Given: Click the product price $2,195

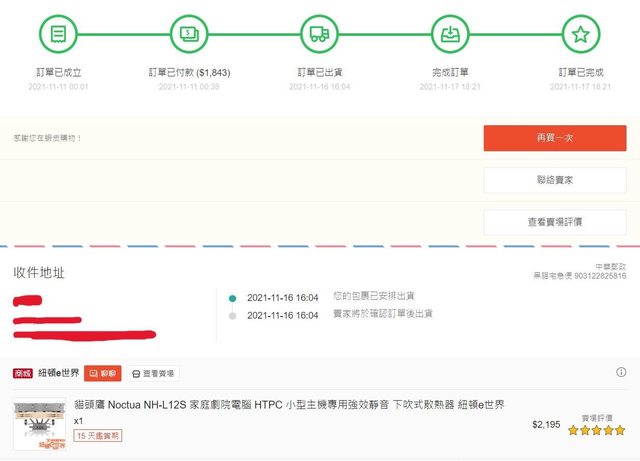Looking at the screenshot, I should click(x=546, y=424).
